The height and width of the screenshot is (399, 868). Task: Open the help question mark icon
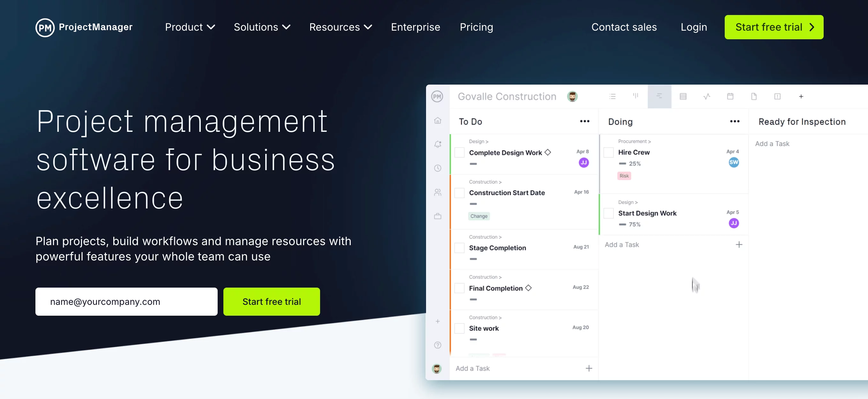[438, 345]
